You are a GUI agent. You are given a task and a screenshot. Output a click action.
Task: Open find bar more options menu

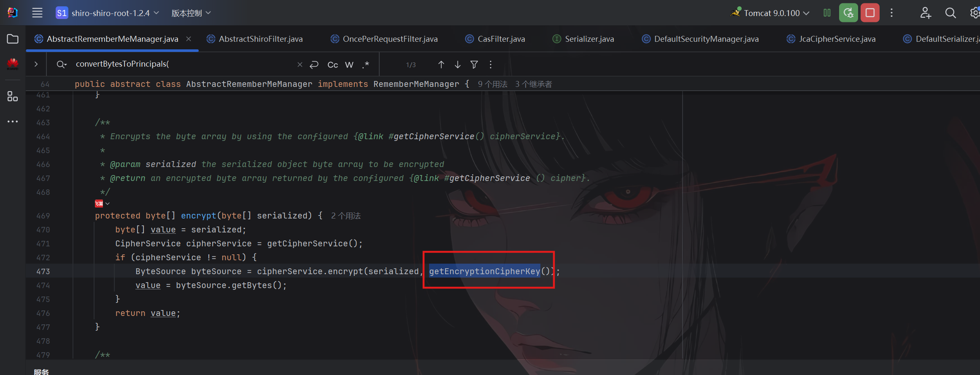coord(491,65)
